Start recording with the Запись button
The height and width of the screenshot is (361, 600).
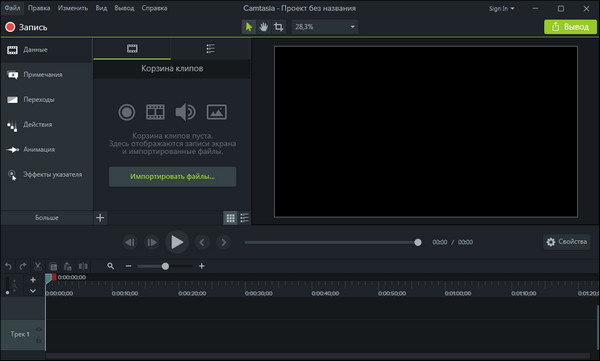pos(26,27)
